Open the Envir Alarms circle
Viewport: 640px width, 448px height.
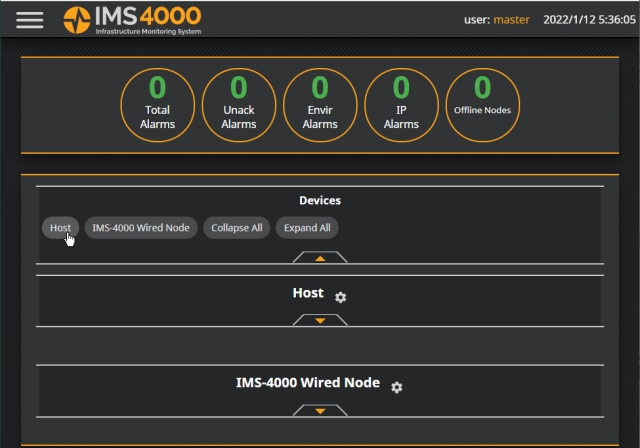click(x=320, y=105)
